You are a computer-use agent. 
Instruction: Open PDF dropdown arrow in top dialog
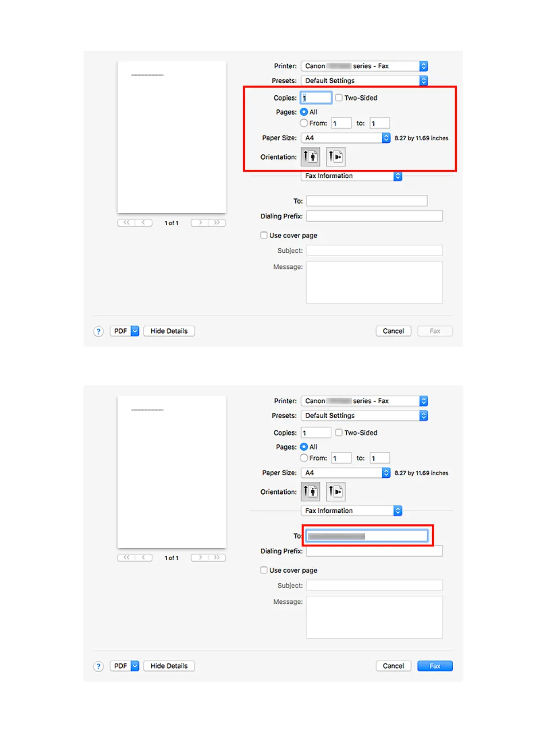tap(135, 331)
